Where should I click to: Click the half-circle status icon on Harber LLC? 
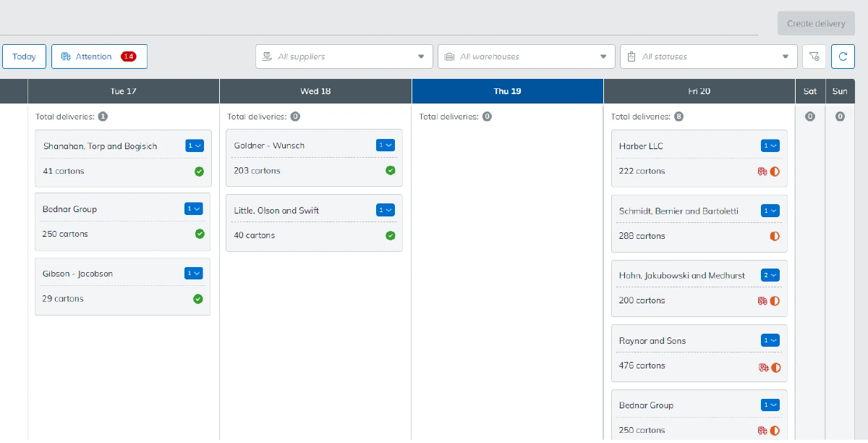click(x=775, y=172)
